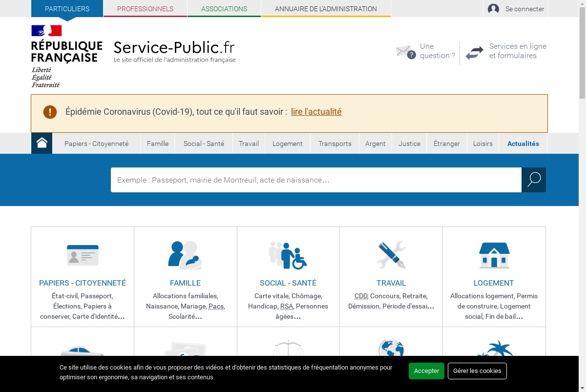Viewport: 586px width, 392px height.
Task: Open the Transports menu item
Action: tap(335, 144)
